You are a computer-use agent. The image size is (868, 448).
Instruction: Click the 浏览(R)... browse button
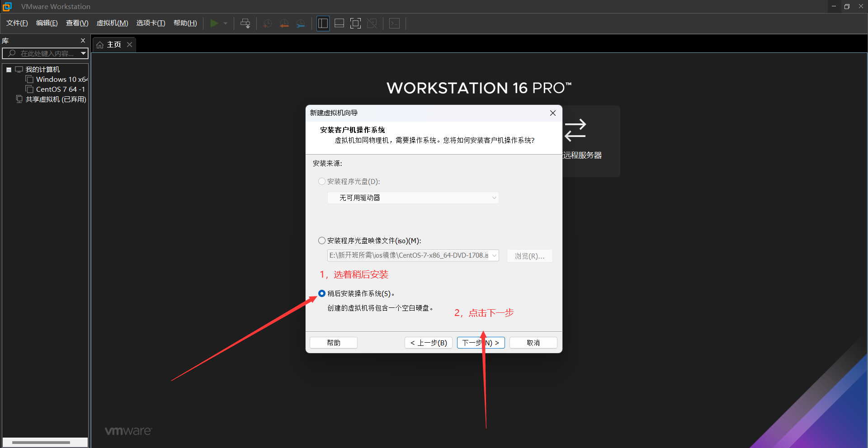[x=530, y=256]
